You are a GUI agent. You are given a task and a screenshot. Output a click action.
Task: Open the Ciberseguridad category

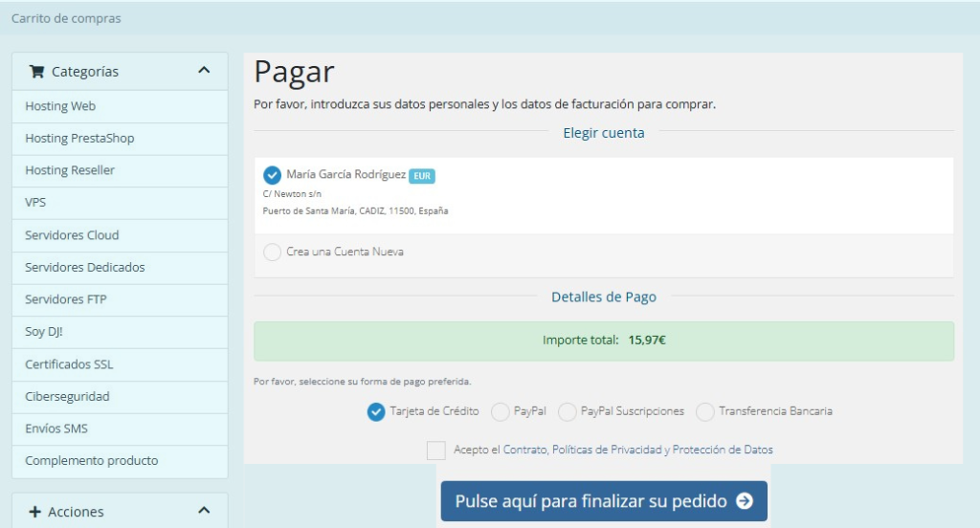120,397
